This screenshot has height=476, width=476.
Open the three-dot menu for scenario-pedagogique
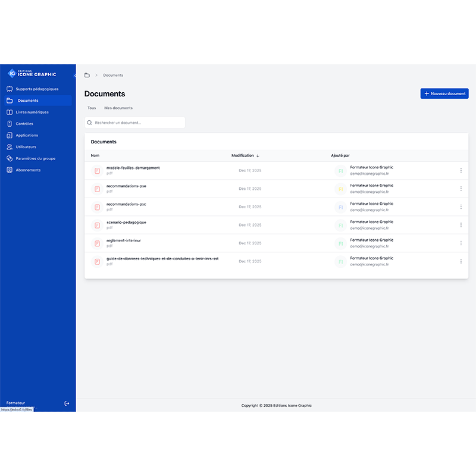(461, 225)
